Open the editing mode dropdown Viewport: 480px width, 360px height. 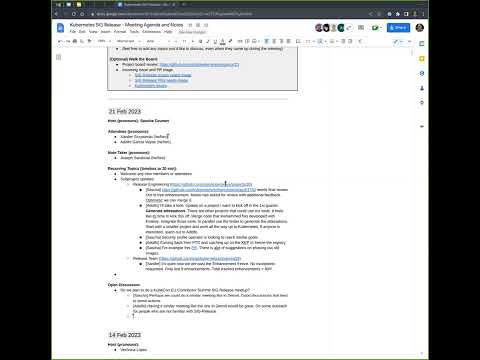398,41
